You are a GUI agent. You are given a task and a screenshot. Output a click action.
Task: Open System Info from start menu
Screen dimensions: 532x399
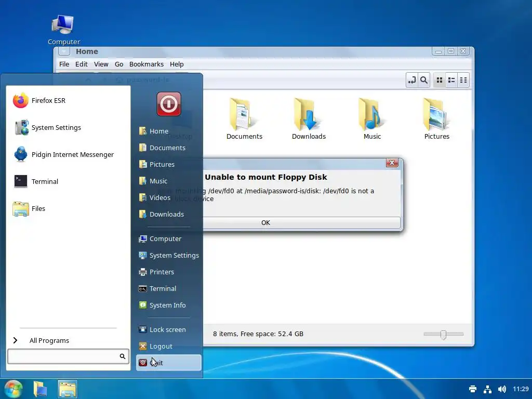(x=169, y=305)
